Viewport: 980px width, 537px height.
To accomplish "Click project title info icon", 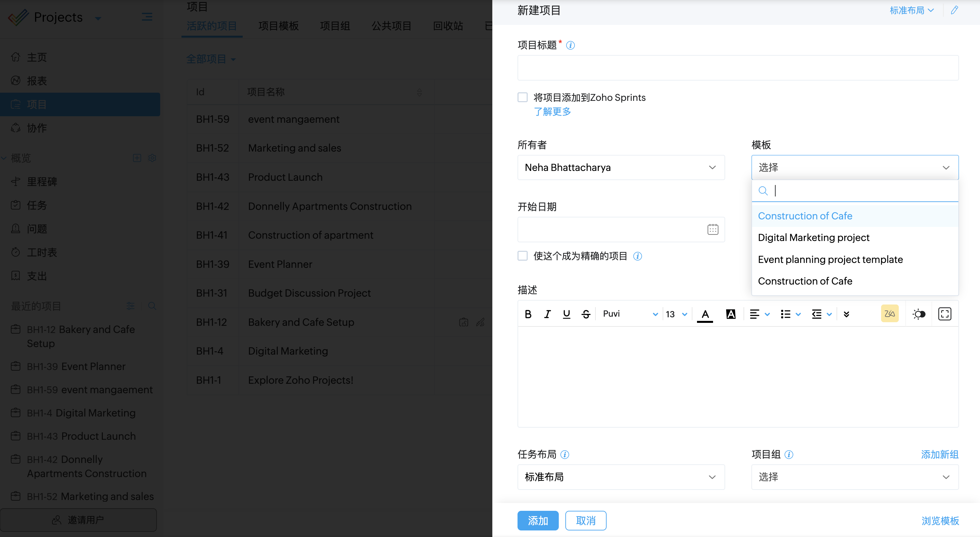I will [x=570, y=46].
